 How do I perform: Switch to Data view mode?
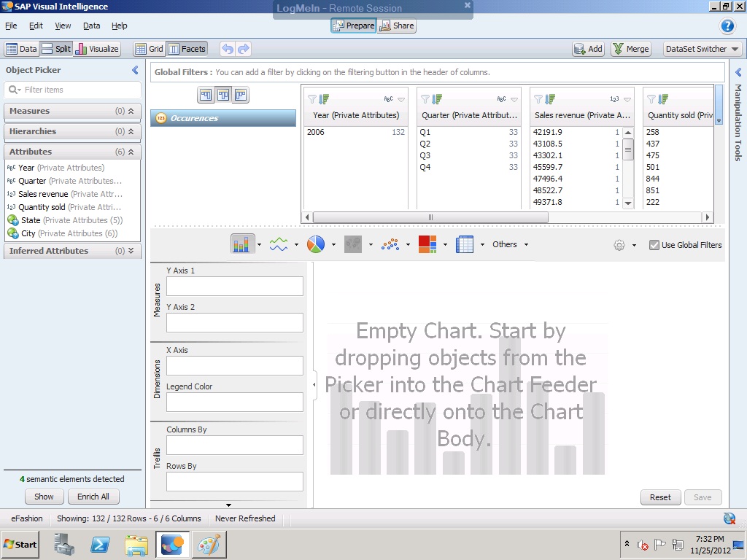point(21,49)
